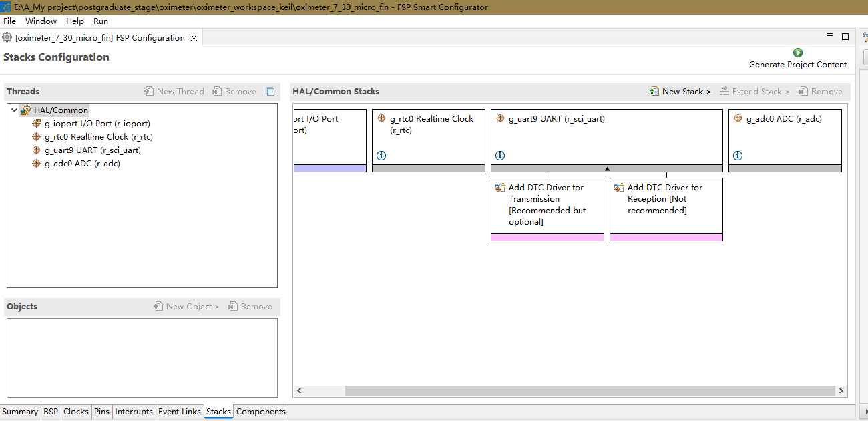
Task: Click the New Stack icon
Action: coord(654,92)
